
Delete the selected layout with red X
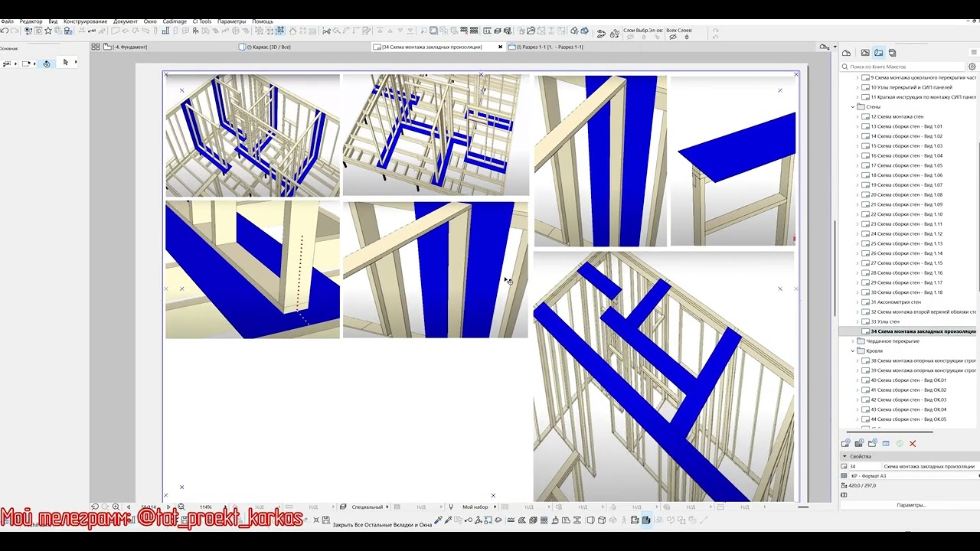[913, 443]
